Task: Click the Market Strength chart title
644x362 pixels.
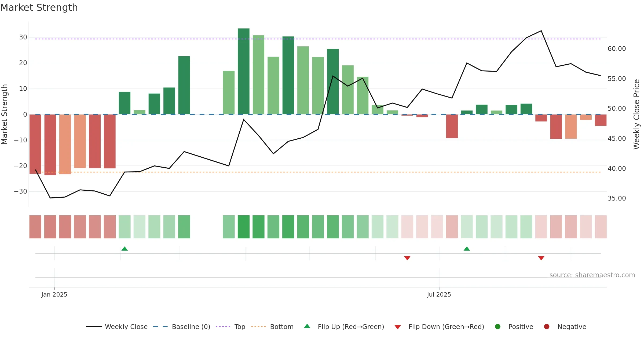Action: (x=39, y=8)
